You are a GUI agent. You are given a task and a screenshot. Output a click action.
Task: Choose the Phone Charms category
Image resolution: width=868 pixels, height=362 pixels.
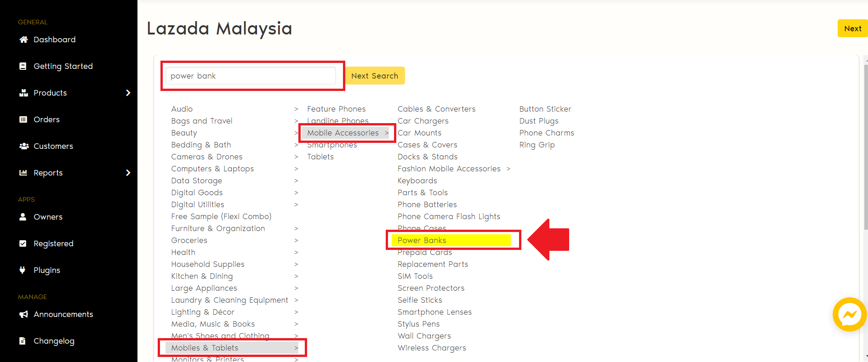pyautogui.click(x=547, y=133)
